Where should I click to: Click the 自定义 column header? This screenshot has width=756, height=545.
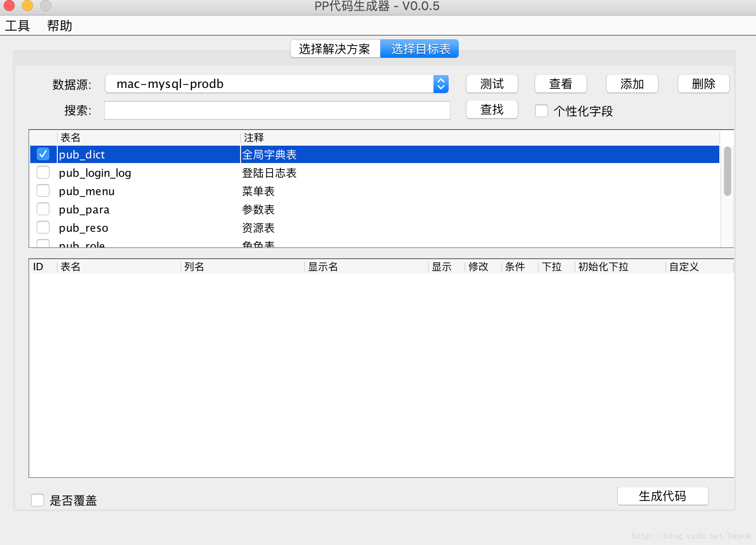pyautogui.click(x=700, y=267)
